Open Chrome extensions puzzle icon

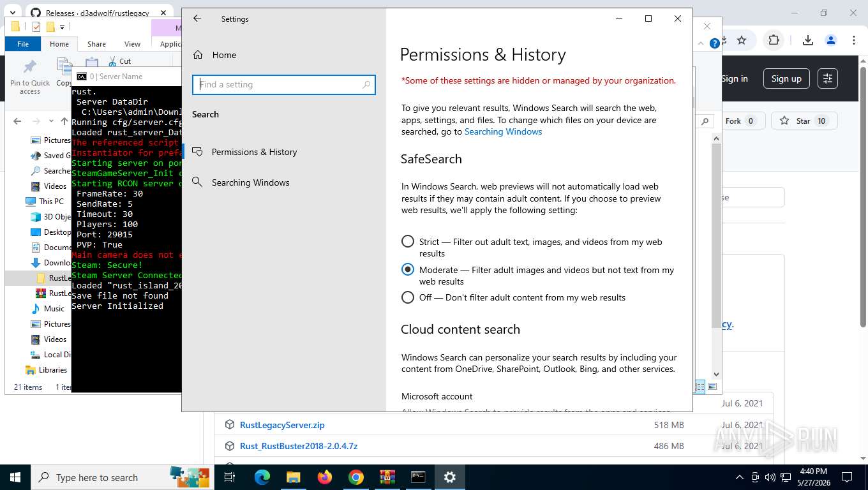click(x=774, y=40)
